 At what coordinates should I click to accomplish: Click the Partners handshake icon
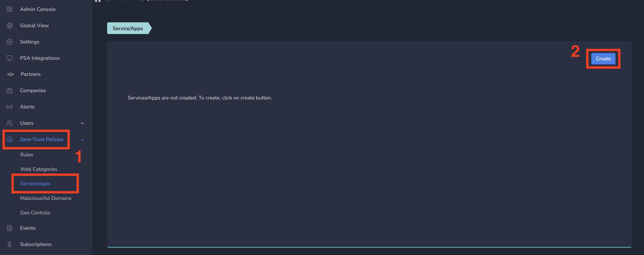[x=10, y=74]
